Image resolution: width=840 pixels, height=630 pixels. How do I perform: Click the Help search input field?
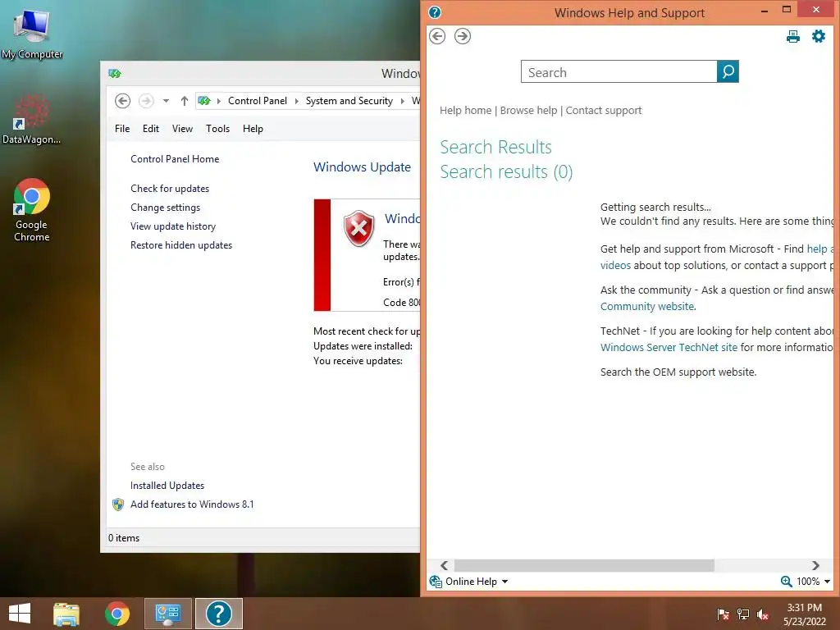pos(619,72)
